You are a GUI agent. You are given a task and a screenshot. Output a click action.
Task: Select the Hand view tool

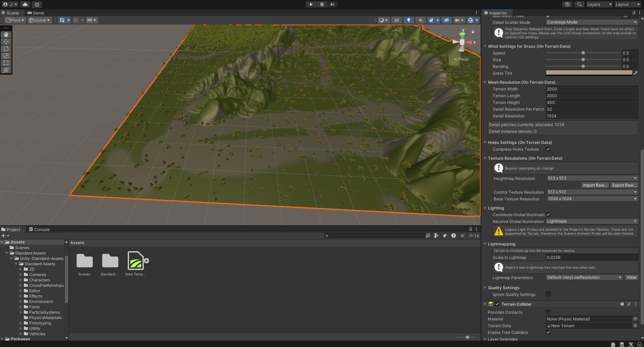pos(6,35)
